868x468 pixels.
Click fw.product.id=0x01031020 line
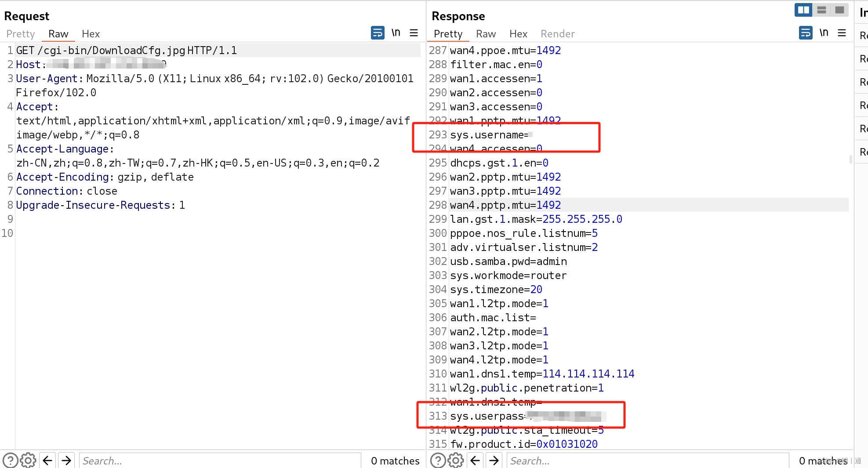click(x=524, y=444)
